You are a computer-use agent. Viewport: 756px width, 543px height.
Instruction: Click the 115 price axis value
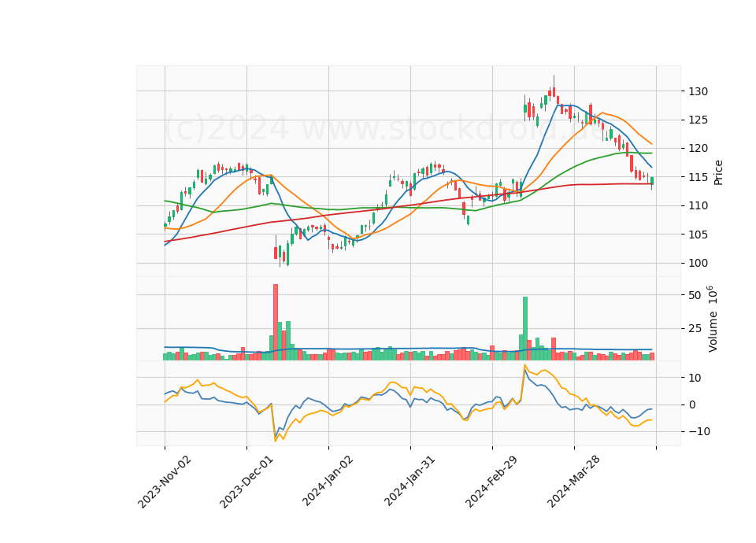699,177
